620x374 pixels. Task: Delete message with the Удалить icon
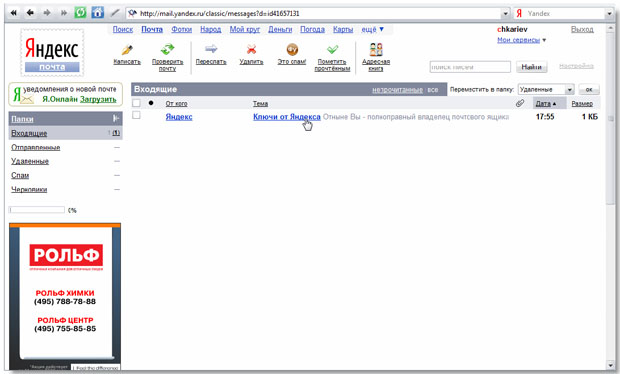click(x=251, y=49)
